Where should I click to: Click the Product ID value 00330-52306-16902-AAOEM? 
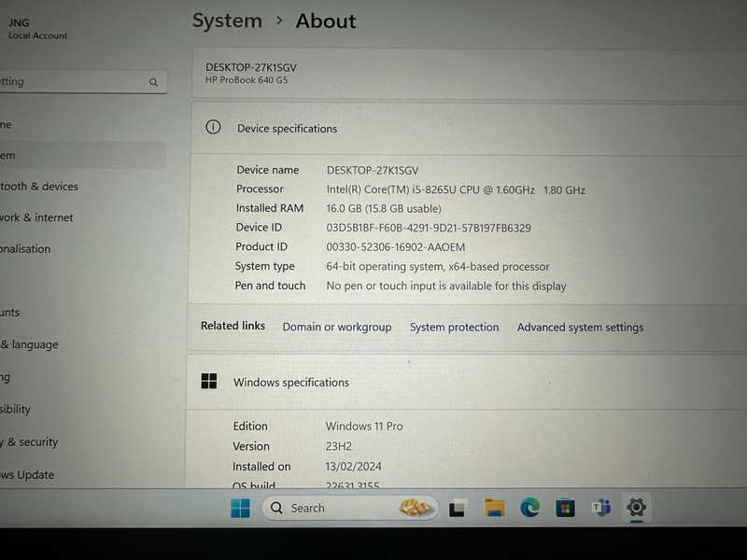click(x=395, y=247)
